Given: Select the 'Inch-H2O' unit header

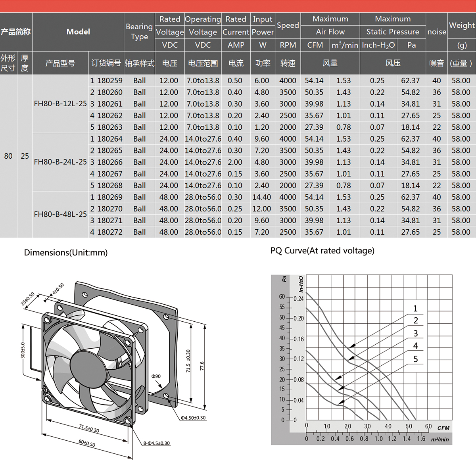Looking at the screenshot, I should click(x=378, y=45).
